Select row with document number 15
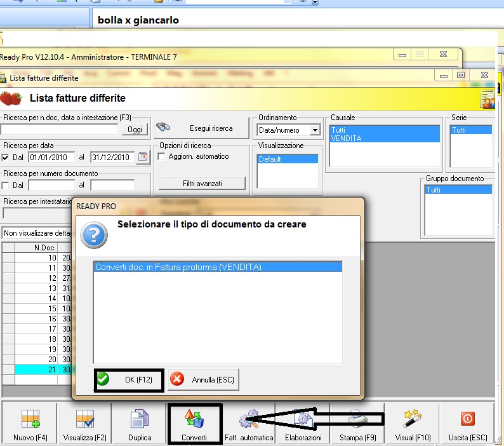 [36, 308]
